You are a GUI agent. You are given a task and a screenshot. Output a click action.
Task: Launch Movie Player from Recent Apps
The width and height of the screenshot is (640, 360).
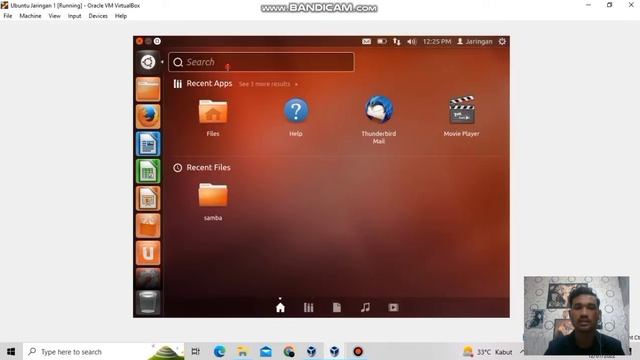(462, 116)
